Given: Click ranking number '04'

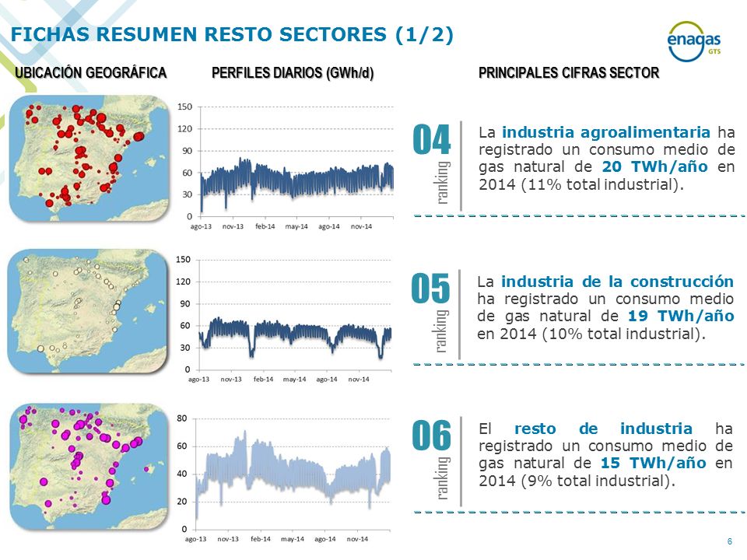Looking at the screenshot, I should pyautogui.click(x=432, y=139).
